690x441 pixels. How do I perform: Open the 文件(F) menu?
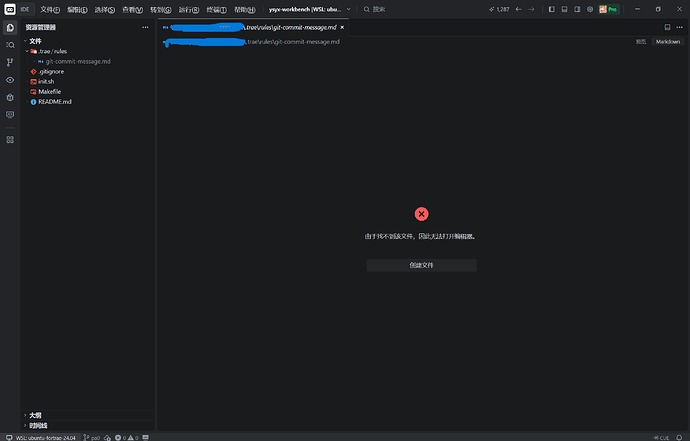pyautogui.click(x=50, y=9)
